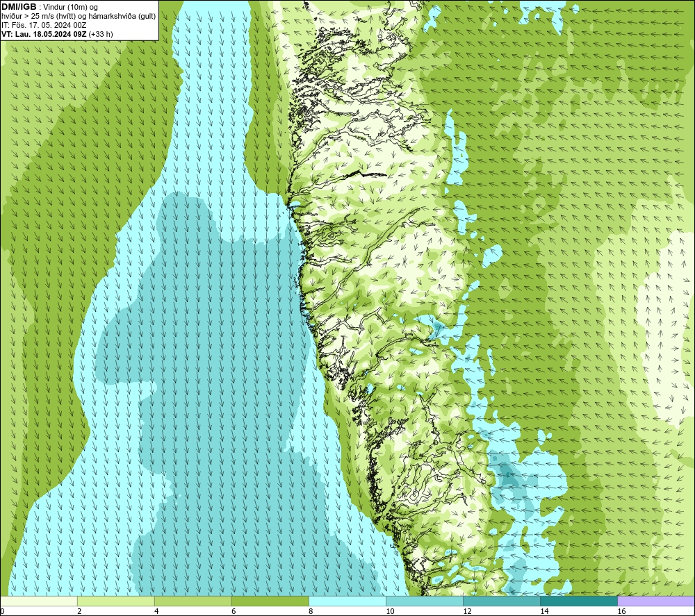695x616 pixels.
Task: Click the 2–4 m/s light green legend swatch
Action: pos(115,601)
